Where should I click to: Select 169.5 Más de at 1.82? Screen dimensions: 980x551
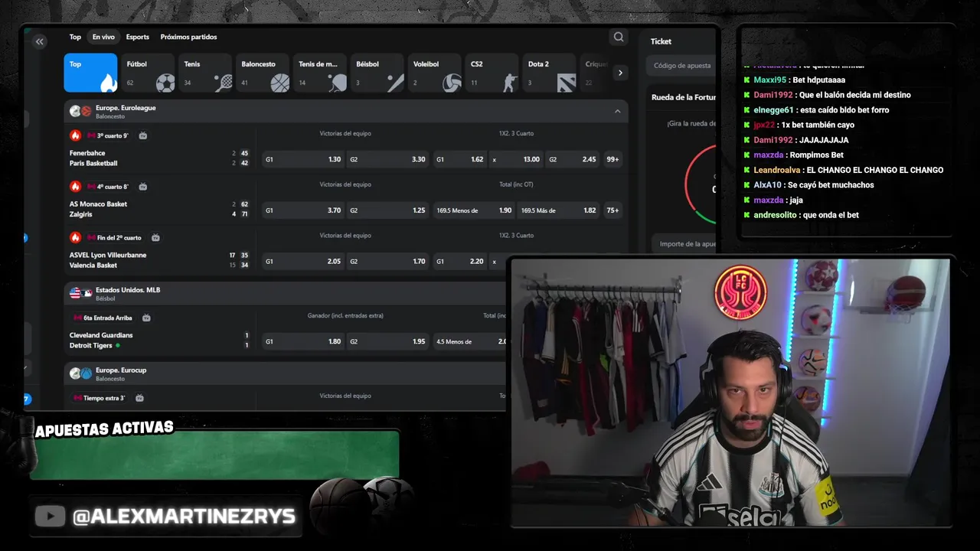(559, 210)
